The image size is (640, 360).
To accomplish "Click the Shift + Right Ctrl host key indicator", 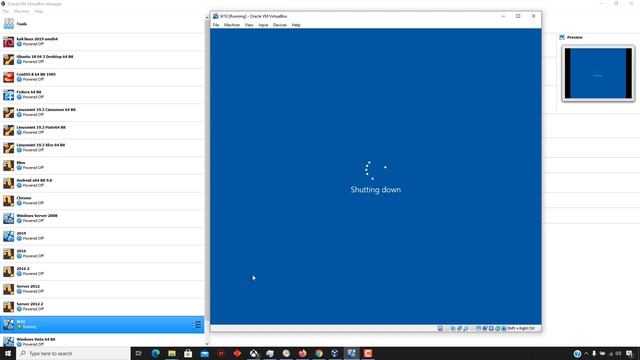I will [521, 328].
